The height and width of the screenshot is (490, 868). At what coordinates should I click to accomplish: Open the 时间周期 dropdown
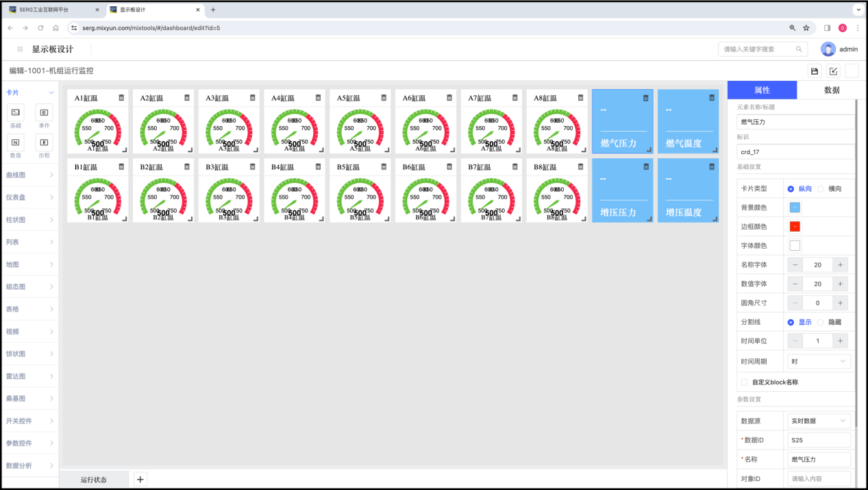(818, 361)
